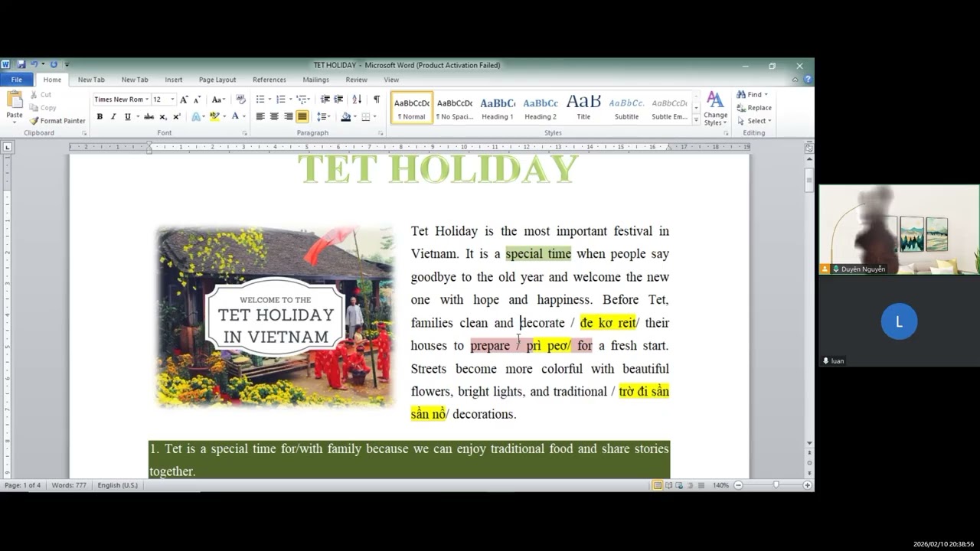Screen dimensions: 980x551
Task: Sort the selected text alphabetically
Action: (x=357, y=99)
